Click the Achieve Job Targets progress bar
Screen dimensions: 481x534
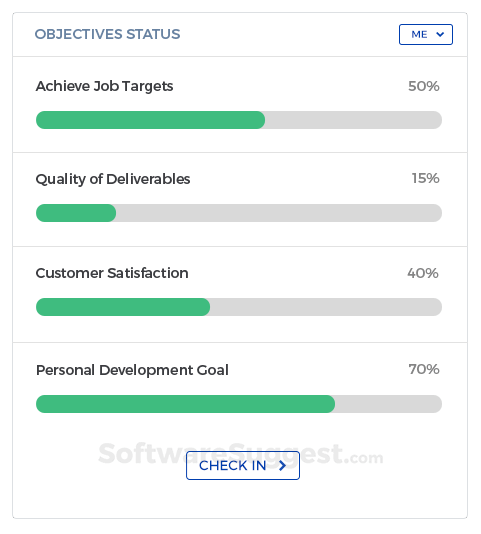pyautogui.click(x=239, y=120)
